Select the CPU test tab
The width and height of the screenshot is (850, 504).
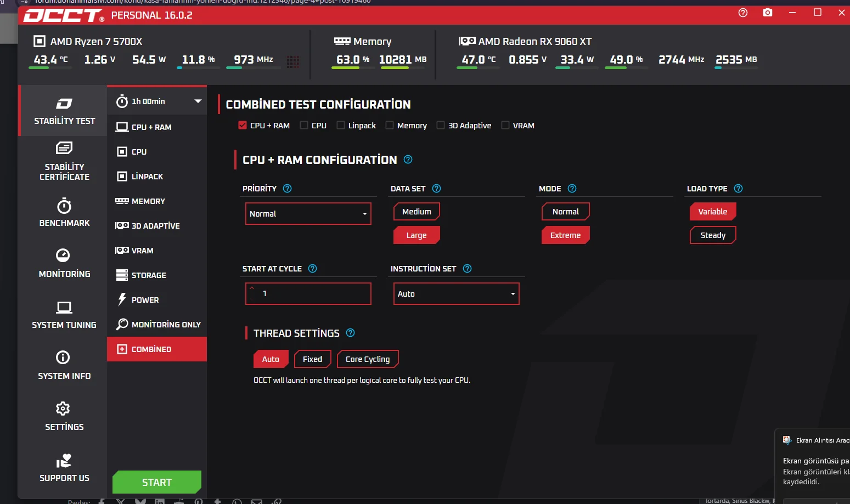(x=157, y=152)
